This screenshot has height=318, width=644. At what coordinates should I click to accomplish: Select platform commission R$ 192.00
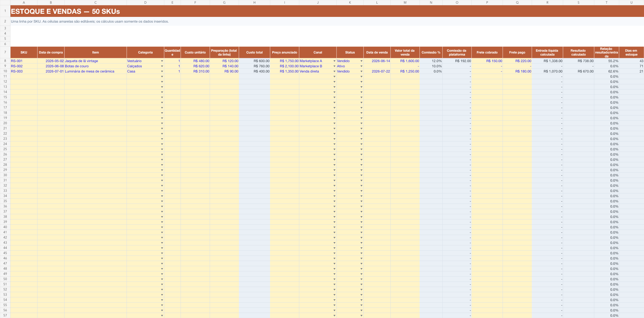(457, 61)
